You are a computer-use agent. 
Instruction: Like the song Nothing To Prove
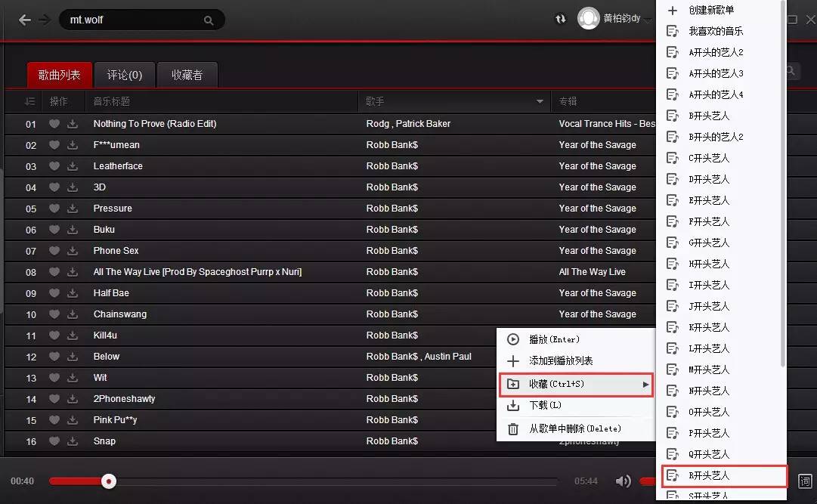[x=54, y=124]
